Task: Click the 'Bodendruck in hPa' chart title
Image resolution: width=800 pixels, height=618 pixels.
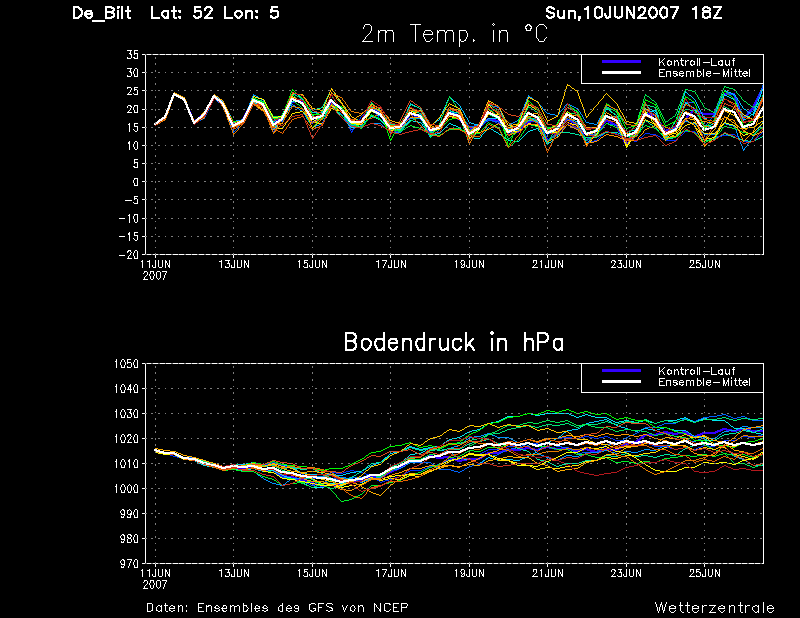Action: tap(453, 342)
